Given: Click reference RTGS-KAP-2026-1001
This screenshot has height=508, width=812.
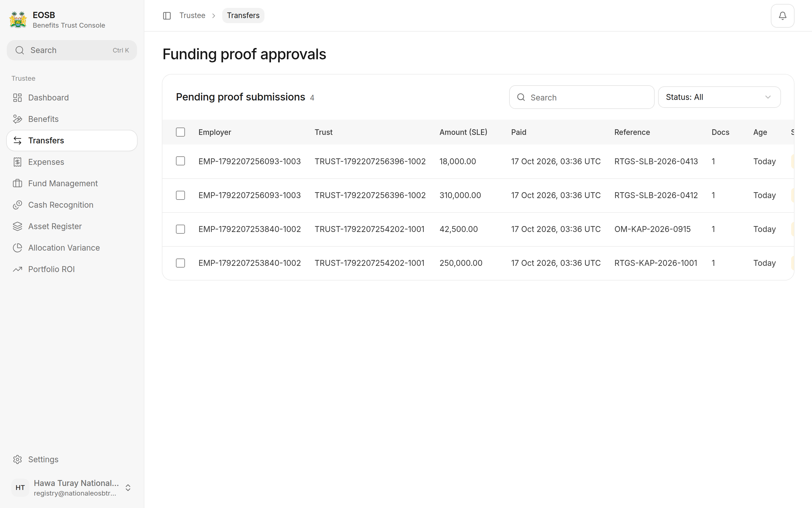Looking at the screenshot, I should point(656,263).
